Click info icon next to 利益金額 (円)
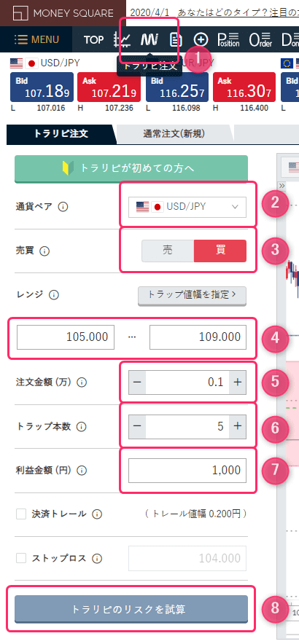Viewport: 299px width, 644px height. (82, 471)
